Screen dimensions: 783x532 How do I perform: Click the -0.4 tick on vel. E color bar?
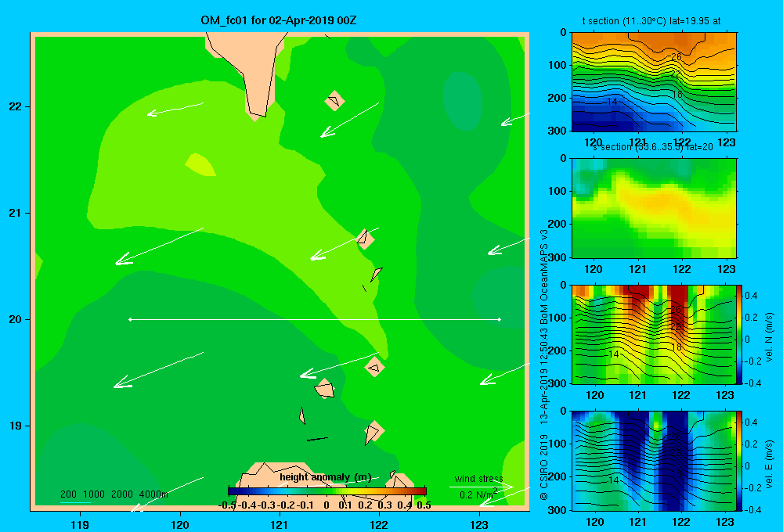click(x=752, y=509)
